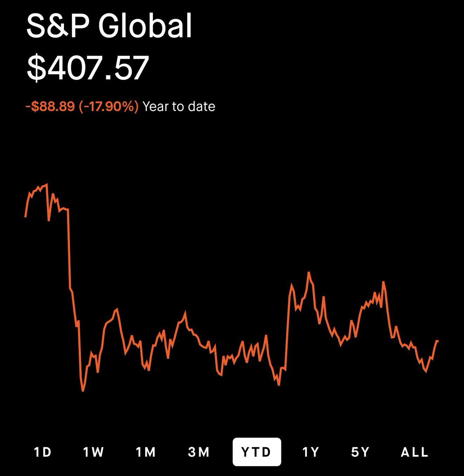This screenshot has height=476, width=464.
Task: Tap the second deep trough before the rally
Action: (x=279, y=385)
